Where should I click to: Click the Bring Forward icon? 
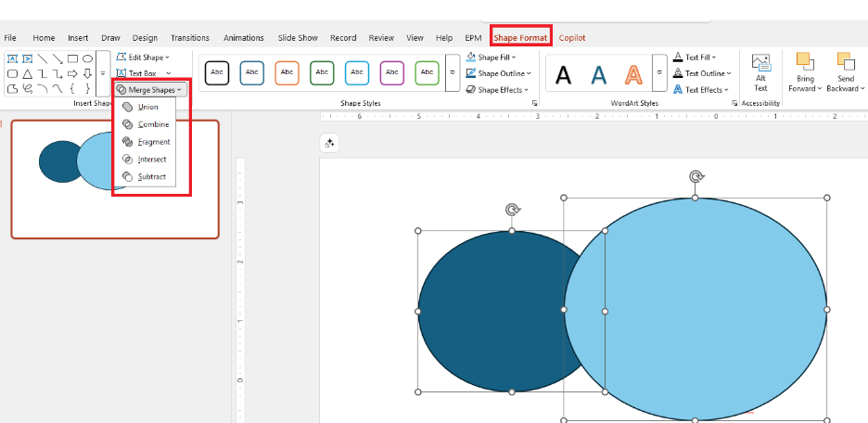click(x=804, y=61)
